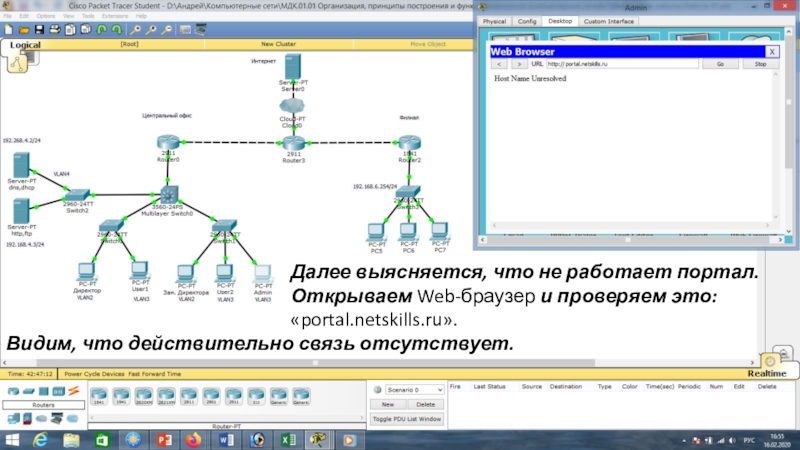The width and height of the screenshot is (800, 450).
Task: Click the Copy icon in the toolbar
Action: coord(70,30)
